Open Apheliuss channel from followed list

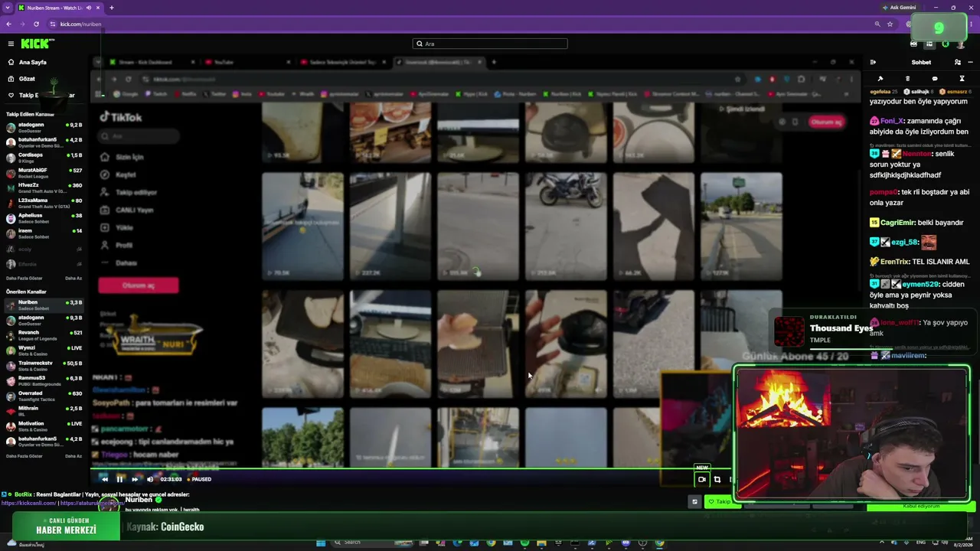pos(44,218)
